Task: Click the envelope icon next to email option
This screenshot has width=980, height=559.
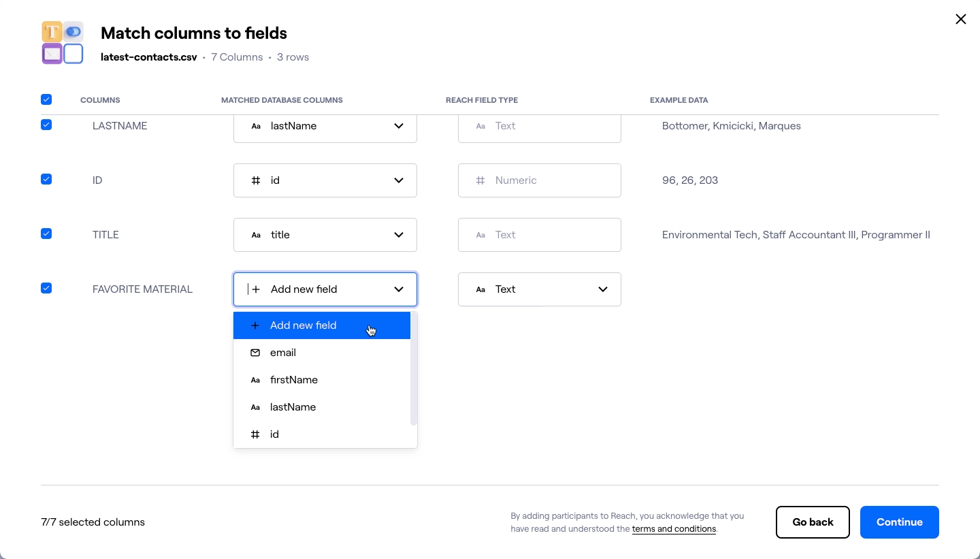Action: (255, 353)
